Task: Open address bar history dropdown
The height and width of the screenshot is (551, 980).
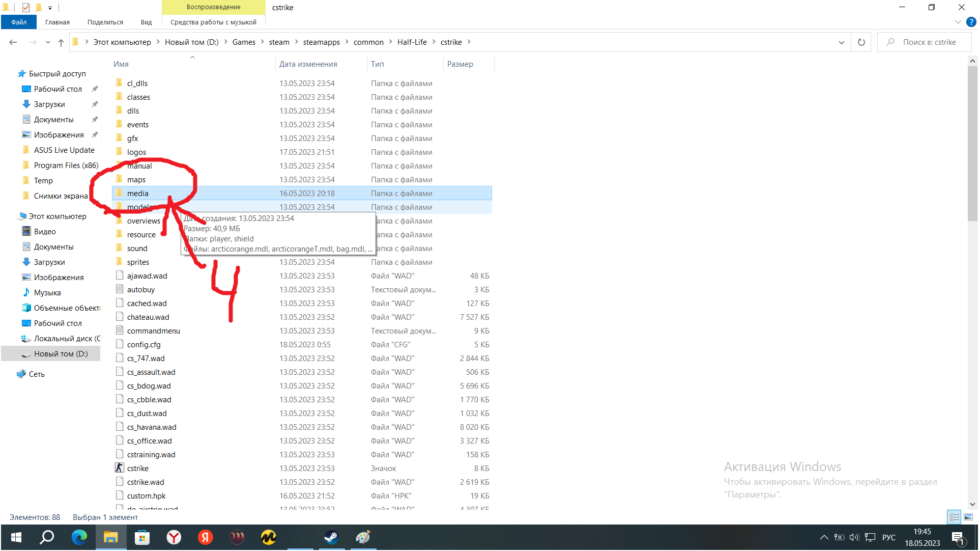Action: click(842, 42)
